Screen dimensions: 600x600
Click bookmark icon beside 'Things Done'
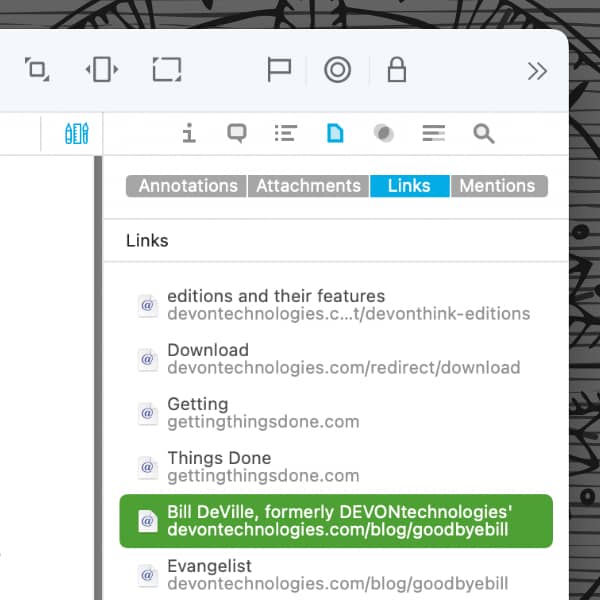pyautogui.click(x=148, y=467)
